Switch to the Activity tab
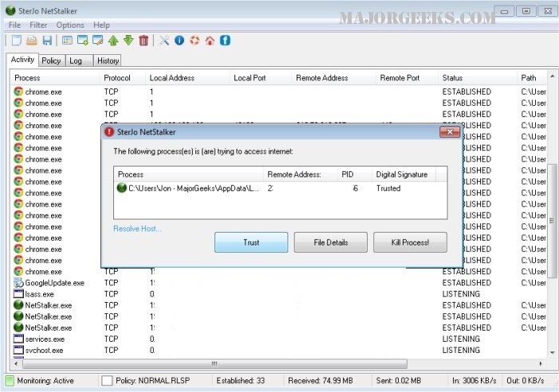The width and height of the screenshot is (559, 392). coord(22,60)
